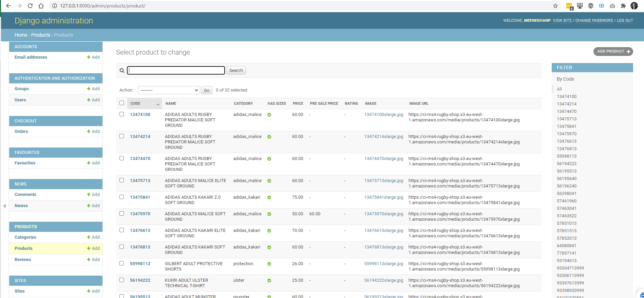Go to Home in the breadcrumb
Viewport: 644px width, 298px height.
click(x=21, y=35)
